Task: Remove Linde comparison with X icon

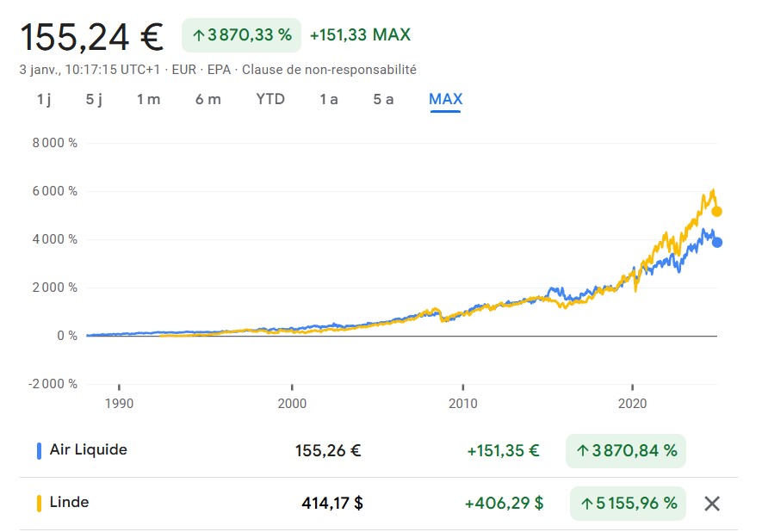Action: pos(712,504)
